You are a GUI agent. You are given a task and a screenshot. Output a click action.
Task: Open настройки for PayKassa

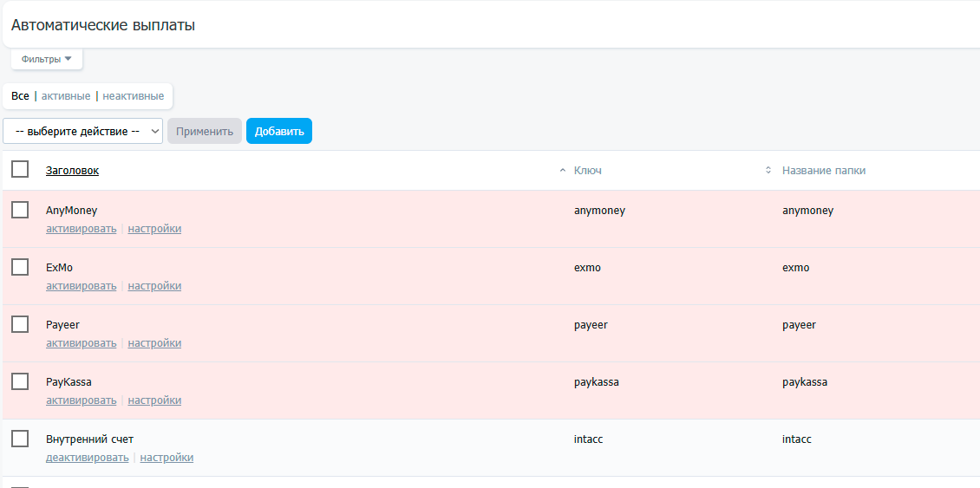click(154, 400)
